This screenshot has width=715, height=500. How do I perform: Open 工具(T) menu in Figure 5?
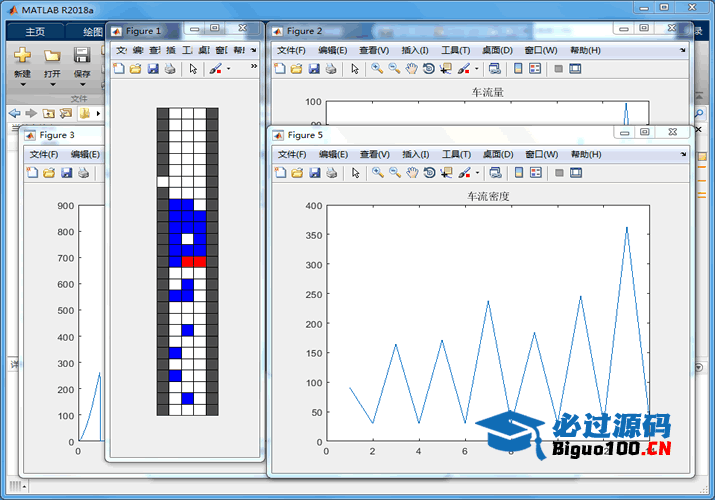[x=456, y=155]
